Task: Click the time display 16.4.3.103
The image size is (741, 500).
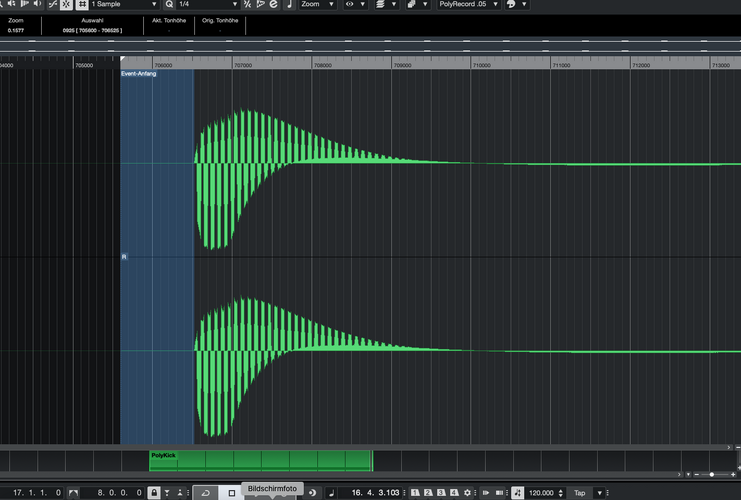Action: pos(375,492)
